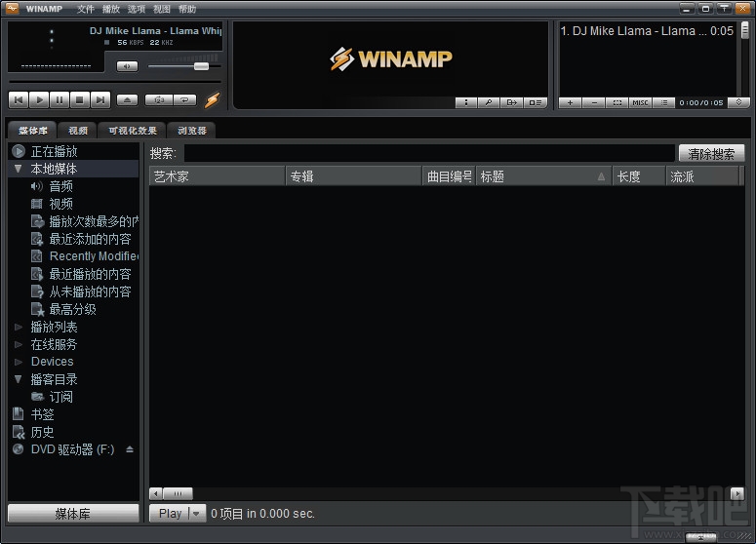Screen dimensions: 756x544
Task: Open the 从未播放的内容 view
Action: pyautogui.click(x=90, y=291)
